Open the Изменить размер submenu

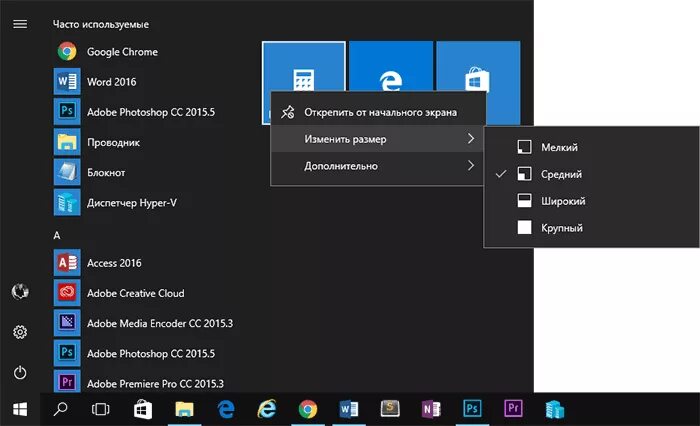(378, 139)
